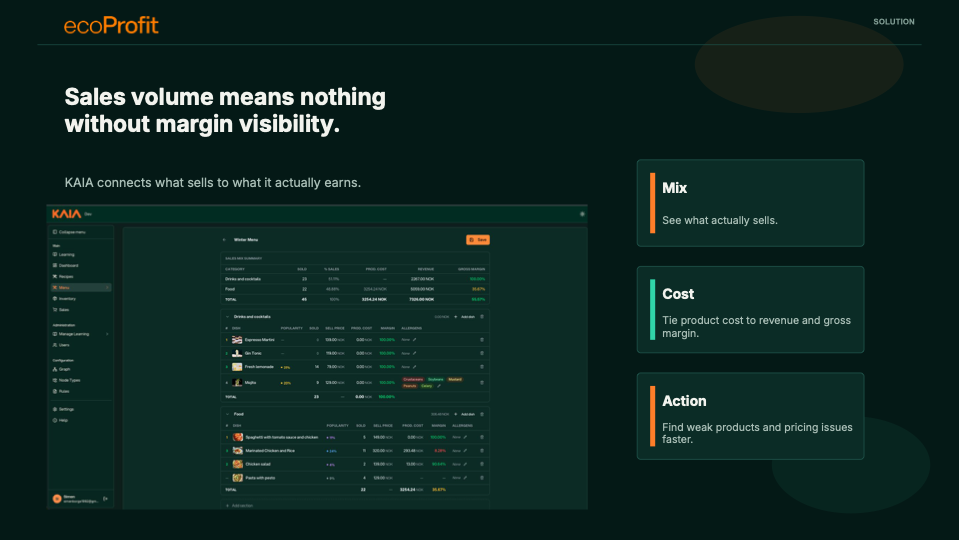
Task: Open Help in the sidebar
Action: tap(61, 420)
